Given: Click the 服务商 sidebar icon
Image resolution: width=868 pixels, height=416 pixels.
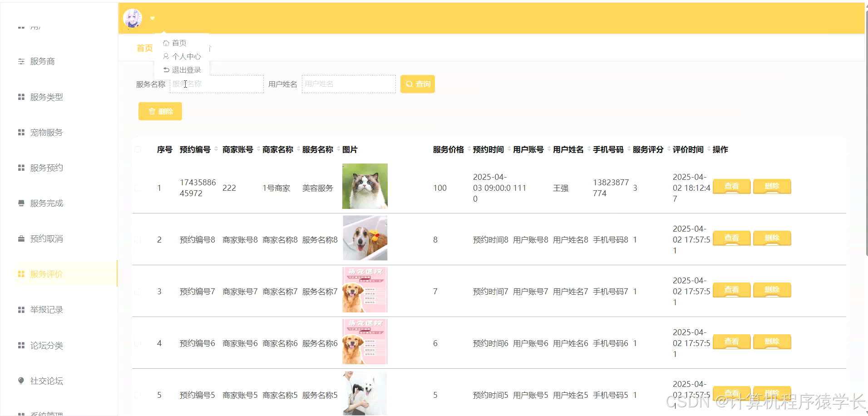Looking at the screenshot, I should click(21, 61).
